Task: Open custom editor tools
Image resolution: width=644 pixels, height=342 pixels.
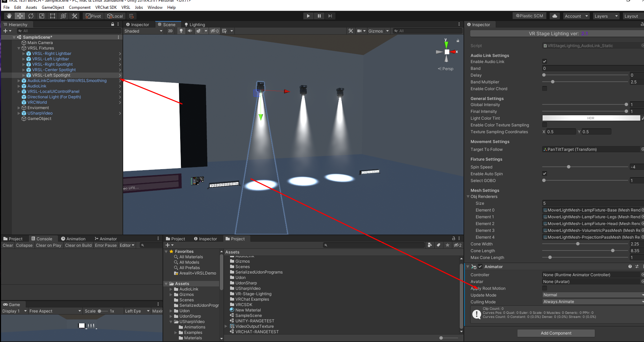Action: (75, 16)
